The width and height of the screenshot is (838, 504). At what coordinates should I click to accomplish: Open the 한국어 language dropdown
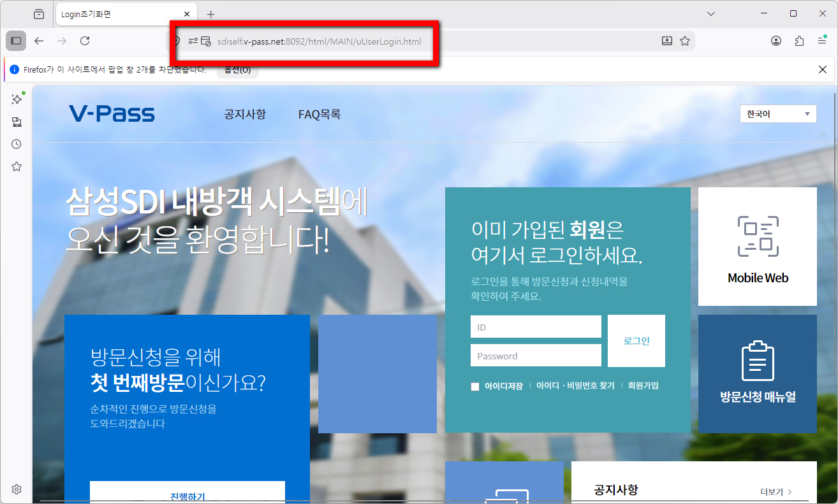pyautogui.click(x=778, y=114)
